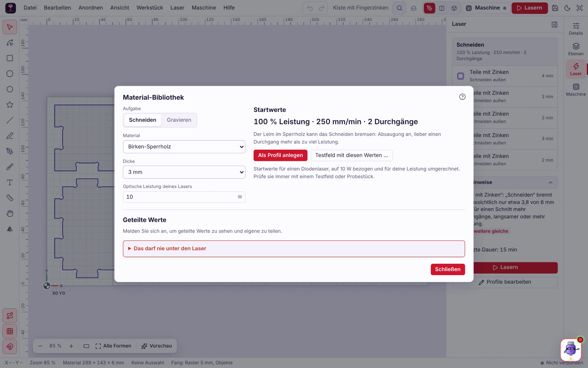Viewport: 588px width, 368px height.
Task: Toggle the 3D box view icon
Action: point(454,8)
